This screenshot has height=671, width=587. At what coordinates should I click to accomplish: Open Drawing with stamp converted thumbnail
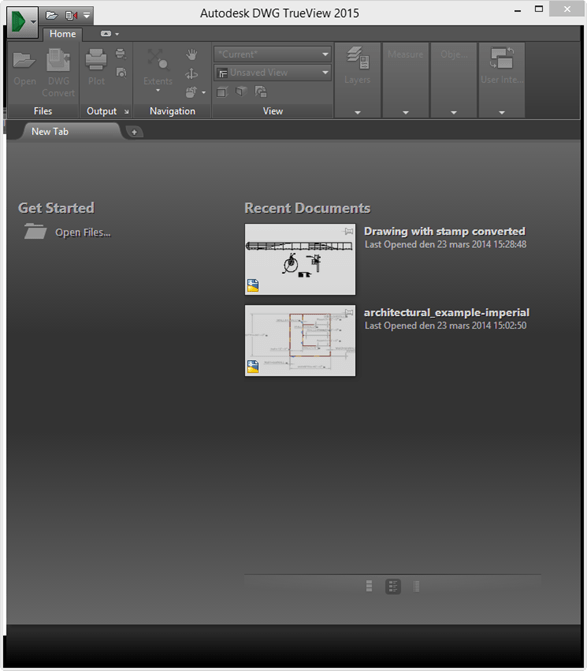[x=300, y=259]
